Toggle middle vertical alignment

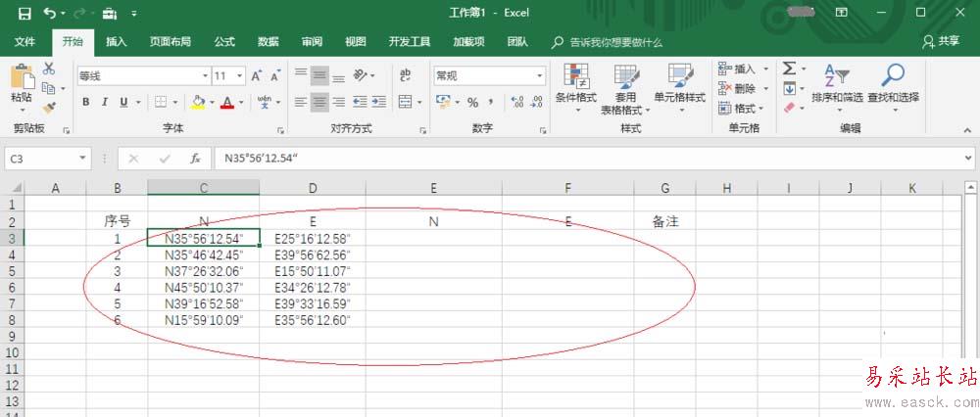pyautogui.click(x=320, y=76)
